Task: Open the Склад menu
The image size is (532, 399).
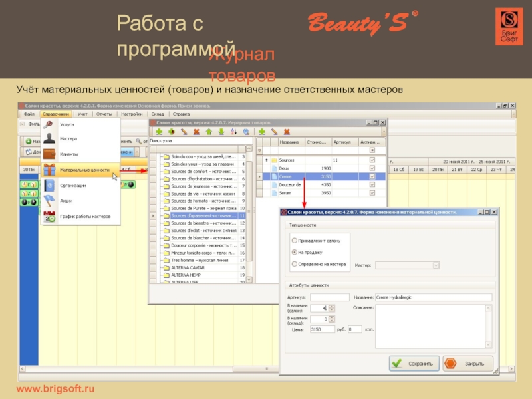Action: (x=158, y=114)
